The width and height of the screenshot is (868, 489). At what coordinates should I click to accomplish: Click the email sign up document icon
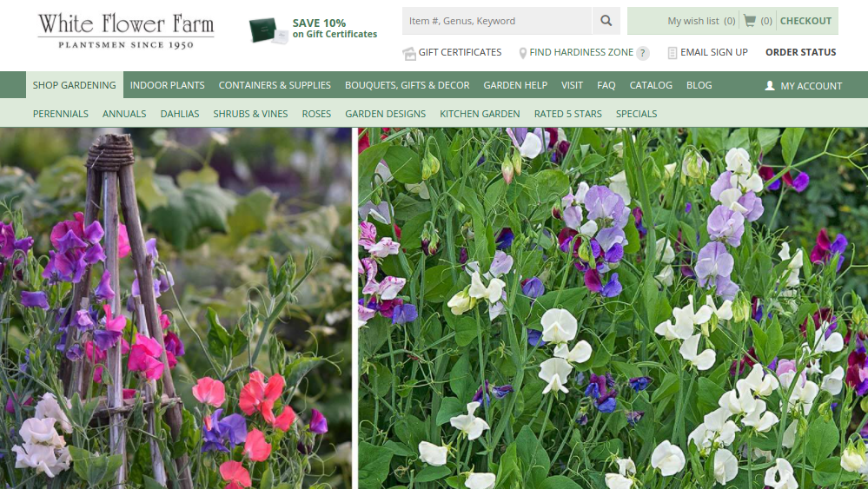tap(672, 53)
